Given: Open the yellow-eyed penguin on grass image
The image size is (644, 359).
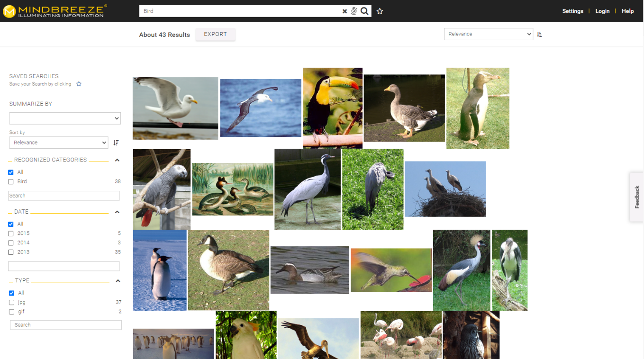Looking at the screenshot, I should click(478, 108).
